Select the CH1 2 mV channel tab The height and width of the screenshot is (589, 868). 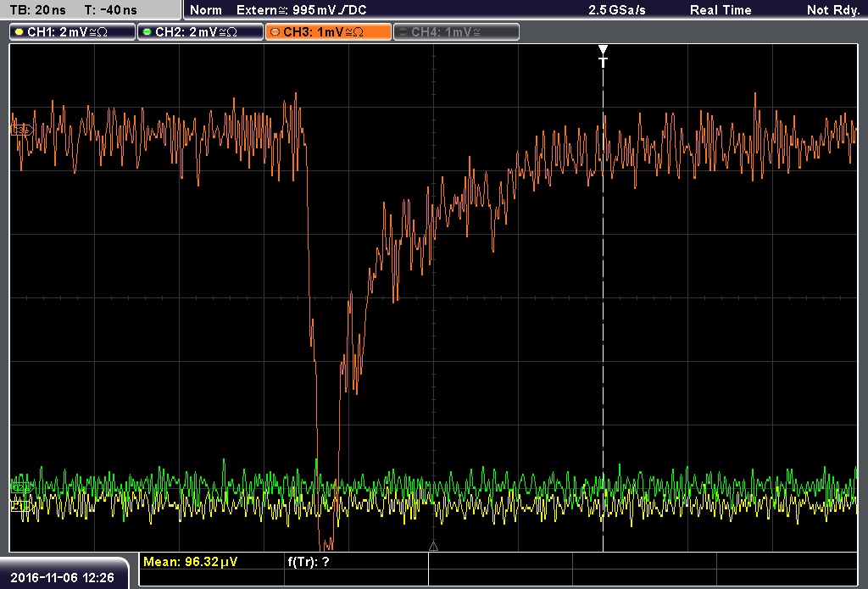click(x=73, y=32)
